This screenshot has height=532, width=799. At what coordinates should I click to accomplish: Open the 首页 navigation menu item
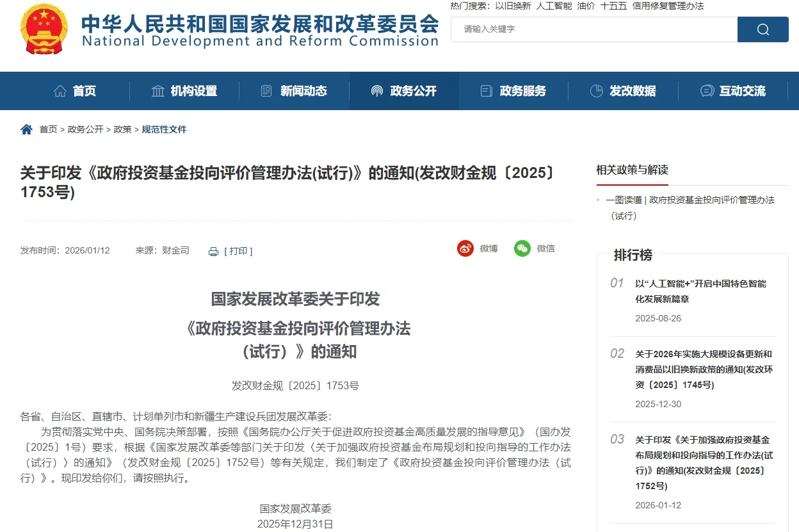(x=75, y=91)
